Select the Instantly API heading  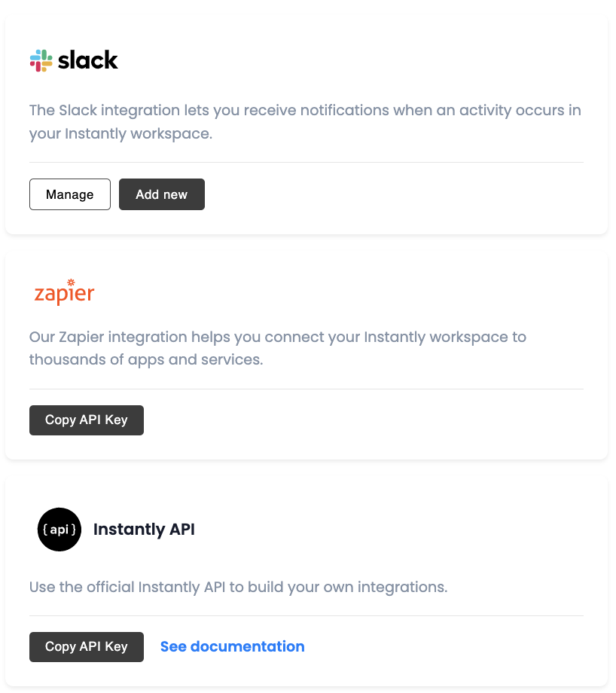144,529
